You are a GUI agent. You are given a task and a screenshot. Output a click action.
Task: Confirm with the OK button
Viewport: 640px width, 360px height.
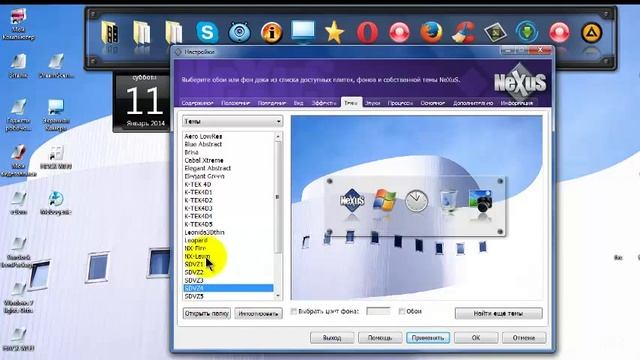pos(476,338)
